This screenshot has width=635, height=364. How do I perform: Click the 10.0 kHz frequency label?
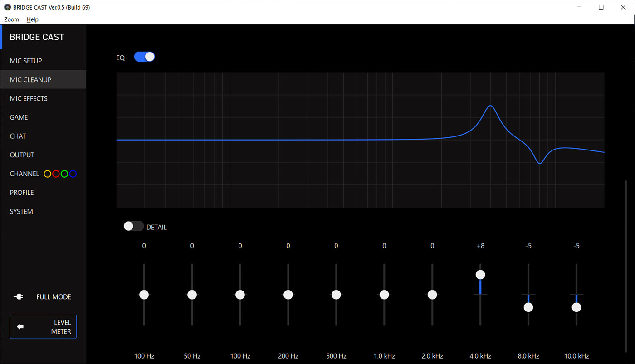pos(576,356)
